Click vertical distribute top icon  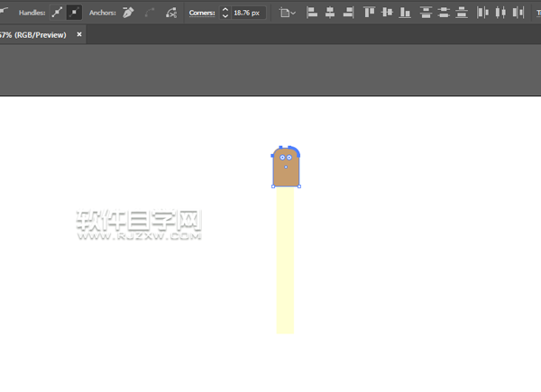click(x=426, y=14)
